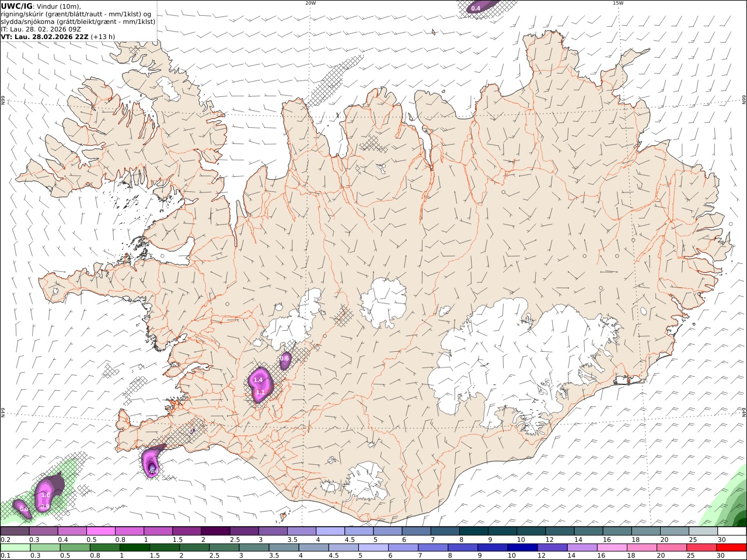
Task: Select lower legend swatch between 25 and 30
Action: click(701, 548)
